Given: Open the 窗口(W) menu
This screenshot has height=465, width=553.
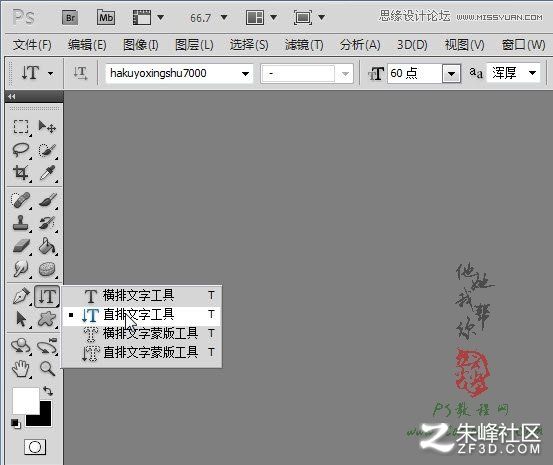Looking at the screenshot, I should pyautogui.click(x=523, y=45).
